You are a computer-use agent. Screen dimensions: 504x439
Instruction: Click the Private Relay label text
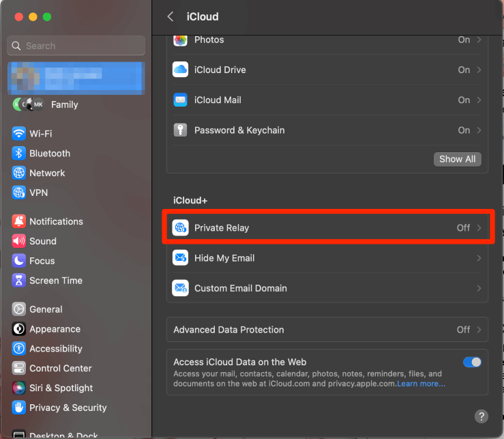tap(222, 228)
